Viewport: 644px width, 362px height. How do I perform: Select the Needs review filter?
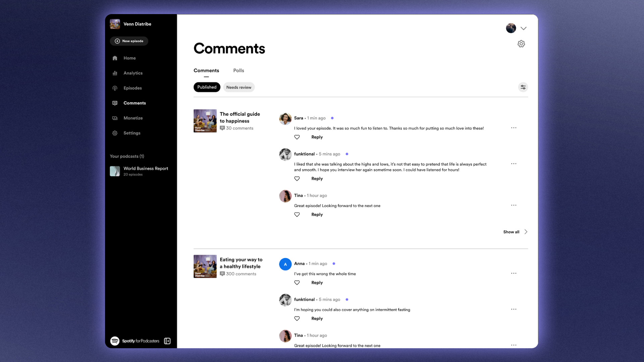[x=238, y=87]
